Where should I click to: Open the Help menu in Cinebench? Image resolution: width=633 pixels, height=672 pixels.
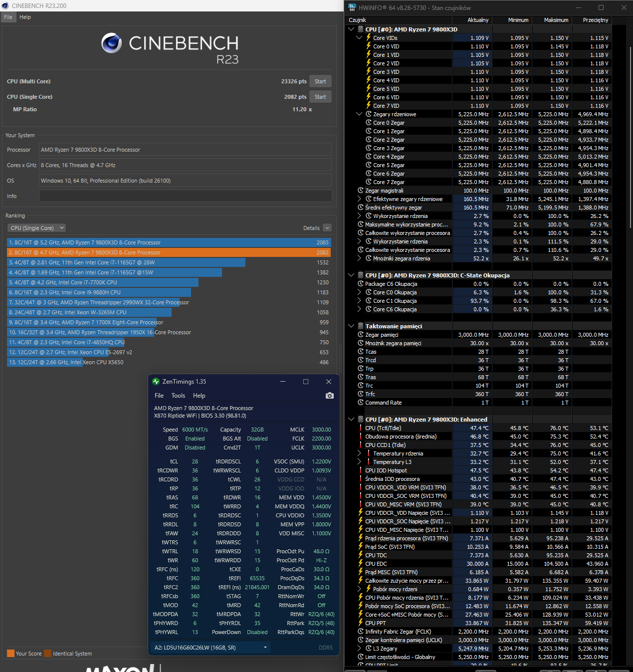point(25,17)
